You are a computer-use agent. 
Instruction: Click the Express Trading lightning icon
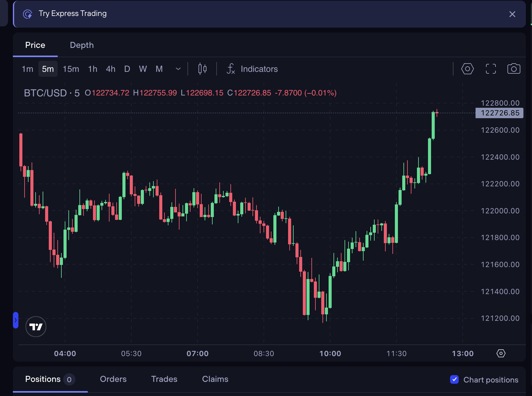28,14
